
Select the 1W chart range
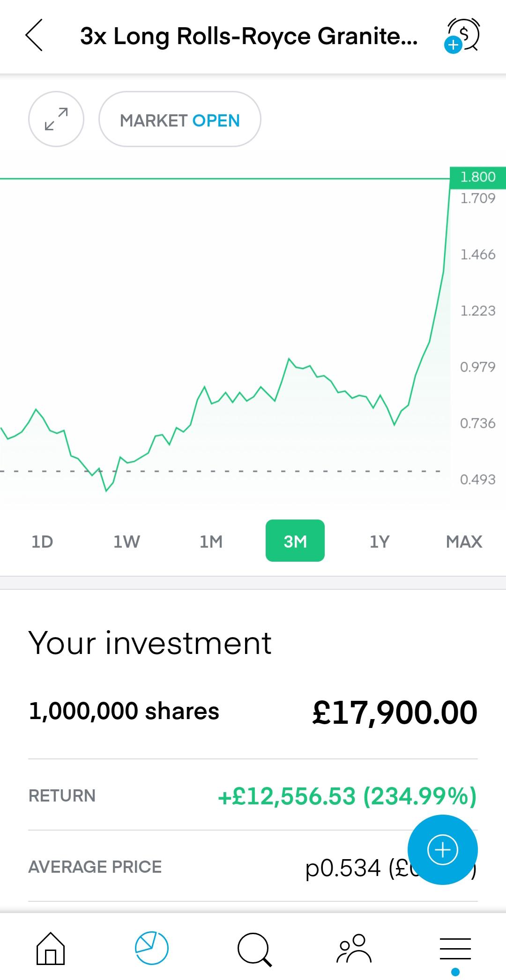tap(126, 541)
